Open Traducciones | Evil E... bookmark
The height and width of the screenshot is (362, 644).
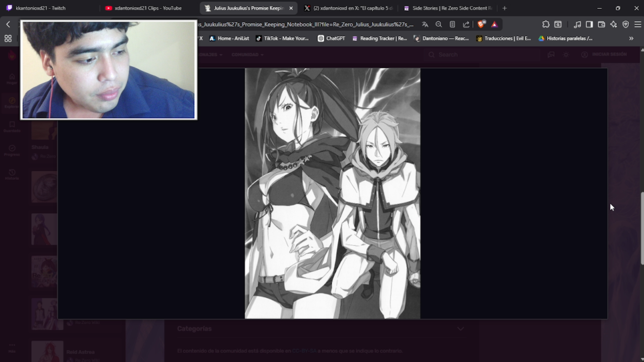[504, 38]
